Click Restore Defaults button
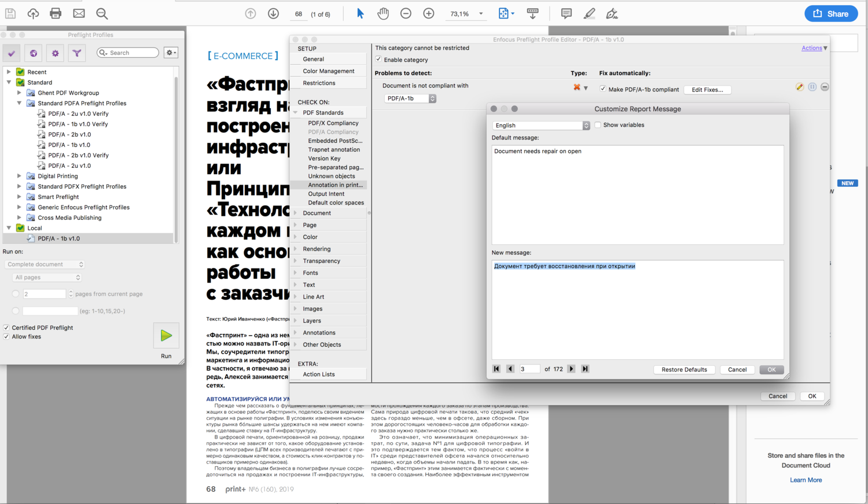Image resolution: width=868 pixels, height=504 pixels. (x=684, y=370)
